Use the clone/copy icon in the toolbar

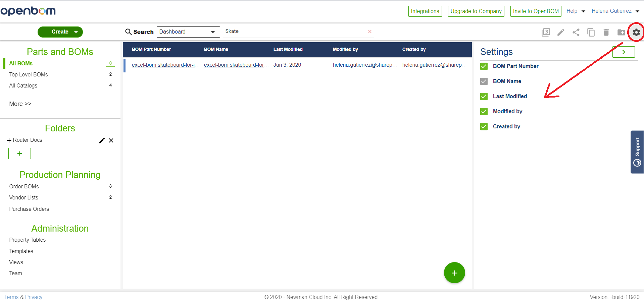point(591,32)
